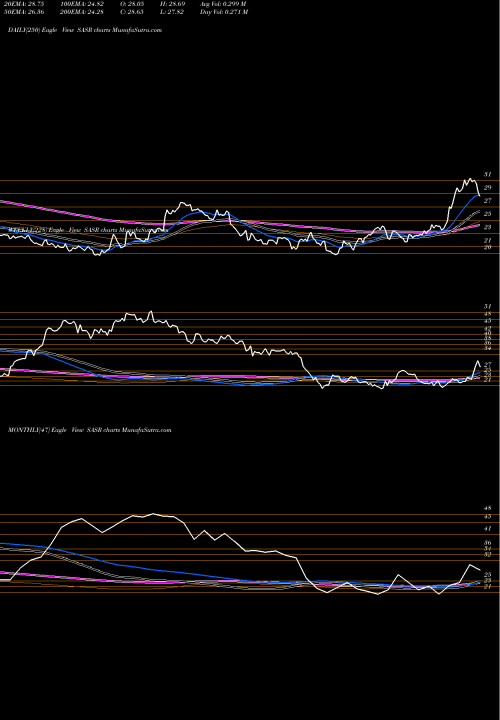This screenshot has width=500, height=720.
Task: Click the 29 axis label on daily chart
Action: (487, 188)
